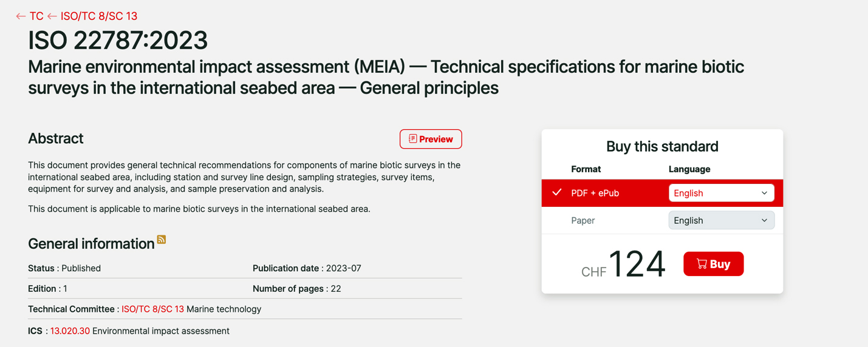Image resolution: width=868 pixels, height=347 pixels.
Task: Click the document icon in Preview button
Action: click(x=412, y=139)
